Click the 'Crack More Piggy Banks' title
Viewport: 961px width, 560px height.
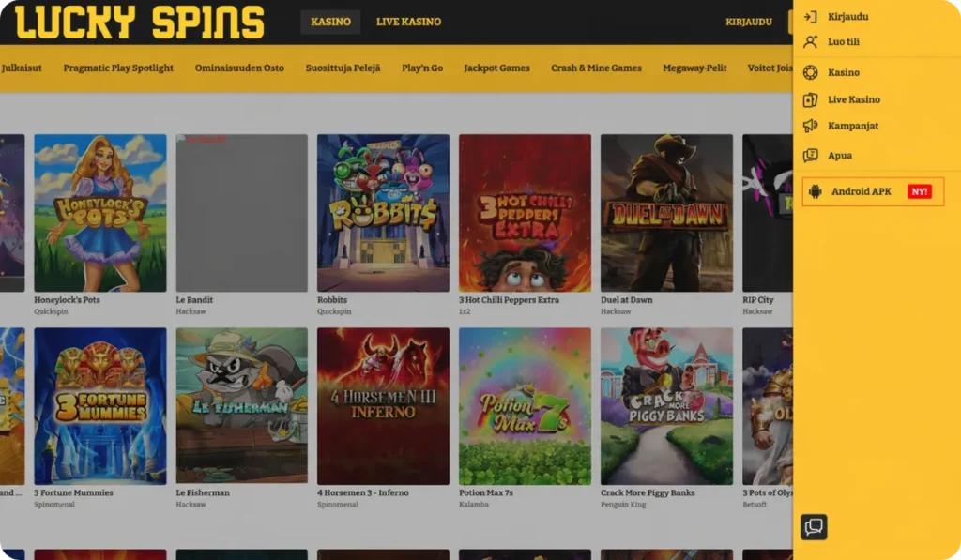(x=648, y=493)
